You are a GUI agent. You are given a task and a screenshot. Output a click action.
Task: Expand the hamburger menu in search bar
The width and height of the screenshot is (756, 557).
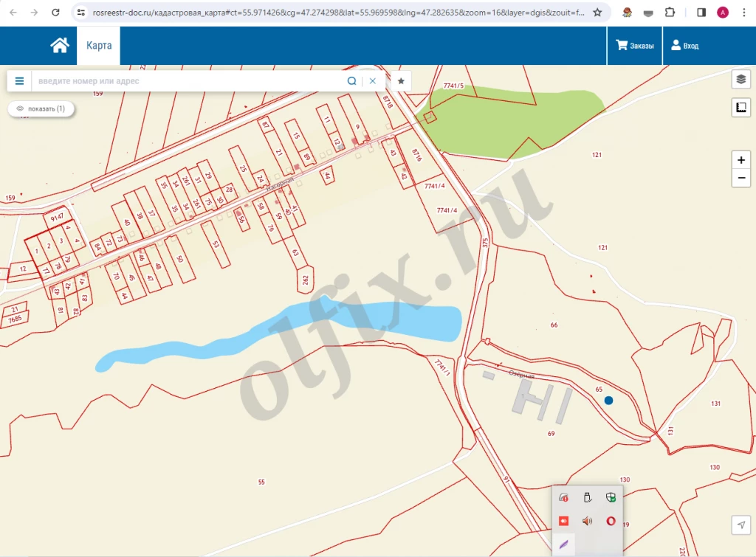click(x=19, y=81)
